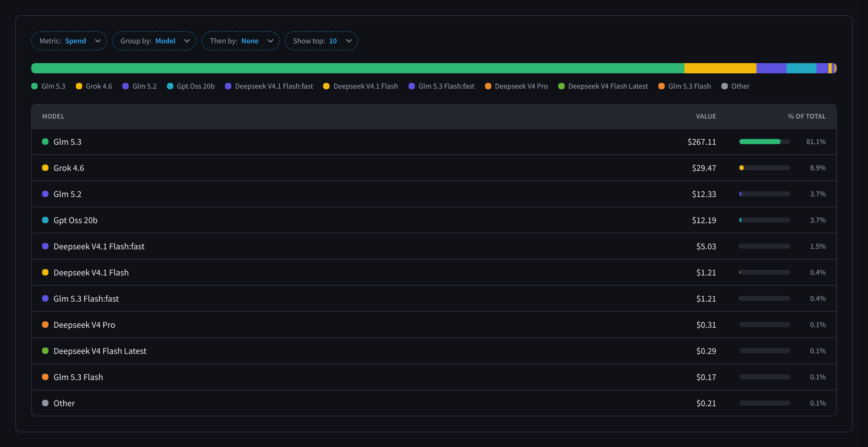
Task: Click Gpt Oss 20b row name in table
Action: click(x=76, y=220)
